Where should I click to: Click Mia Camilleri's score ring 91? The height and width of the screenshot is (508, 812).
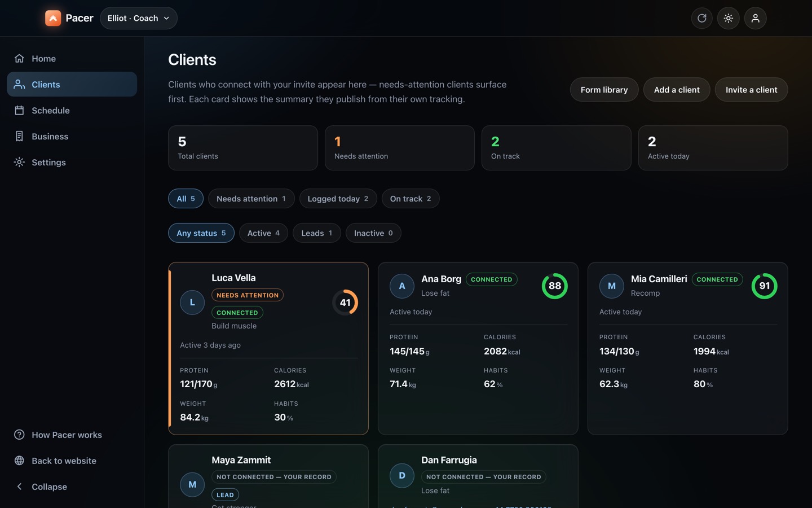click(x=765, y=286)
